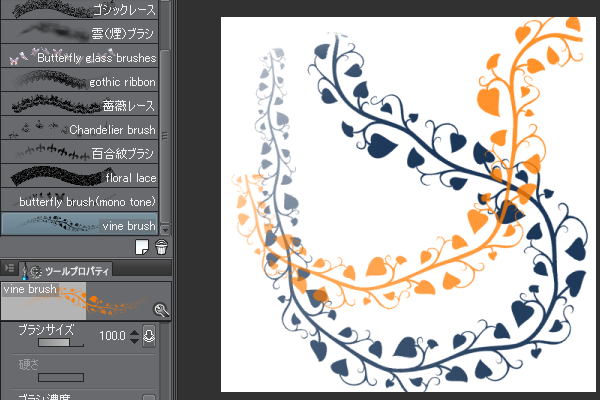Select the 雲(煙)ブラシ brush
The height and width of the screenshot is (400, 600).
pos(80,32)
